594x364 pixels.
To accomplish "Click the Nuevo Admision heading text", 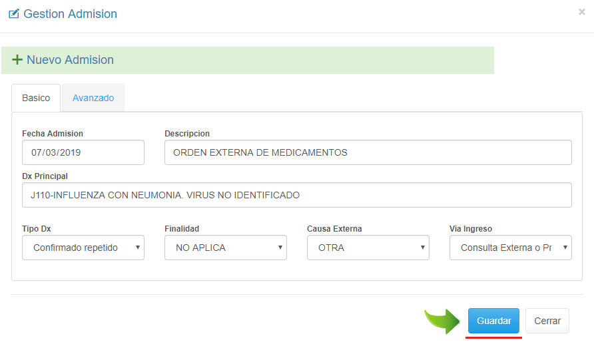I will click(x=70, y=60).
